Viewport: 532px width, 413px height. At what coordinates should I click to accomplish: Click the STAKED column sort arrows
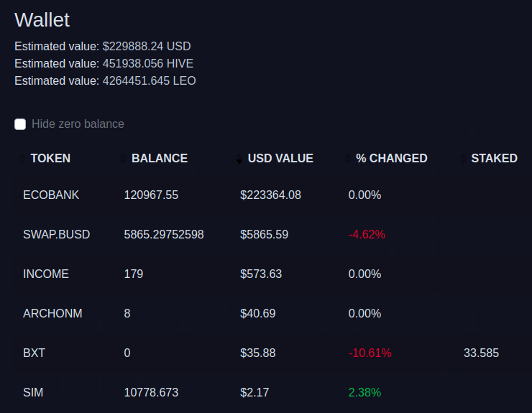point(463,158)
